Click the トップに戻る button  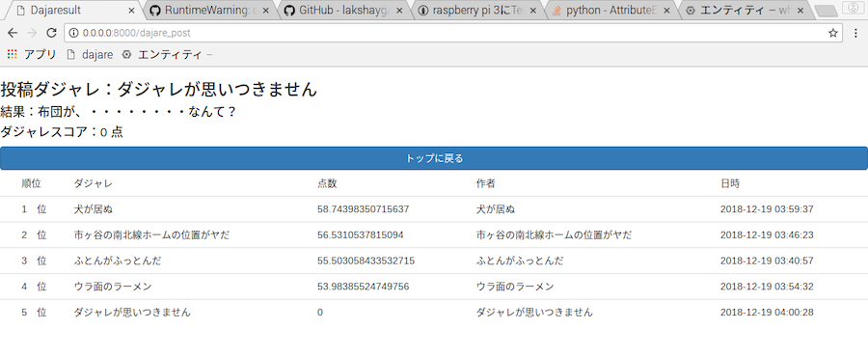[x=434, y=158]
